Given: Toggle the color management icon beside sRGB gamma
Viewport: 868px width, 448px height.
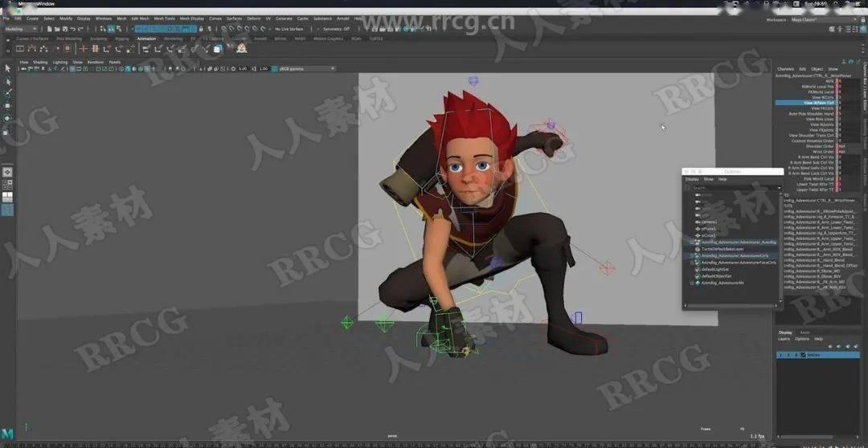Looking at the screenshot, I should (x=275, y=68).
